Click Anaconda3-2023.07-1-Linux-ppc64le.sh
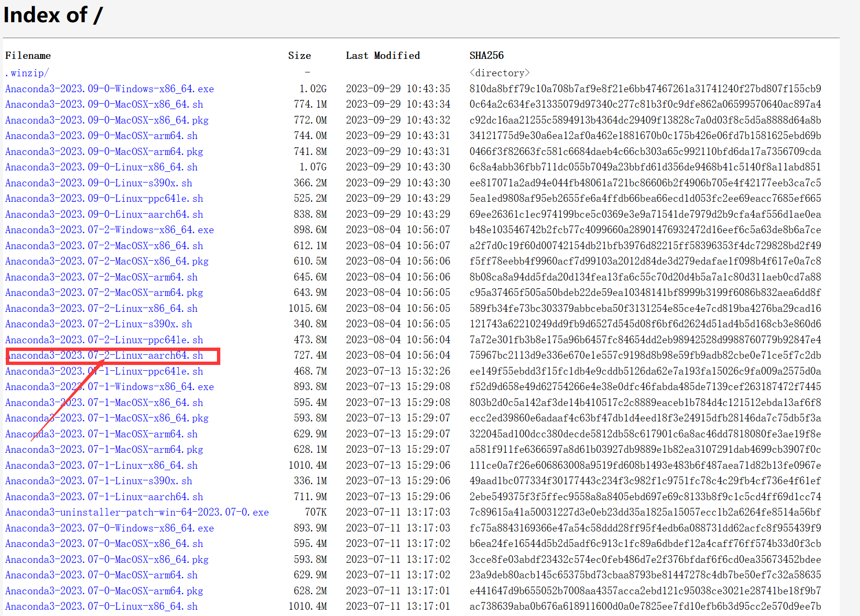This screenshot has width=860, height=616. pos(104,371)
